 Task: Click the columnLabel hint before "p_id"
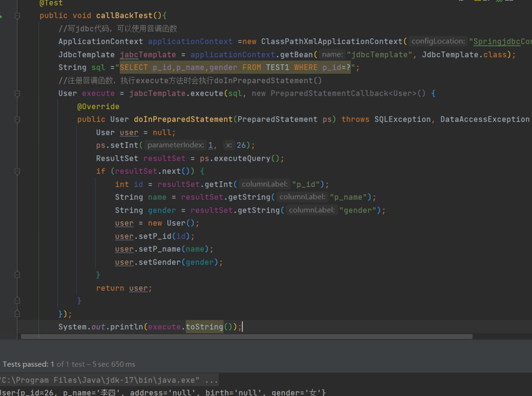(264, 184)
